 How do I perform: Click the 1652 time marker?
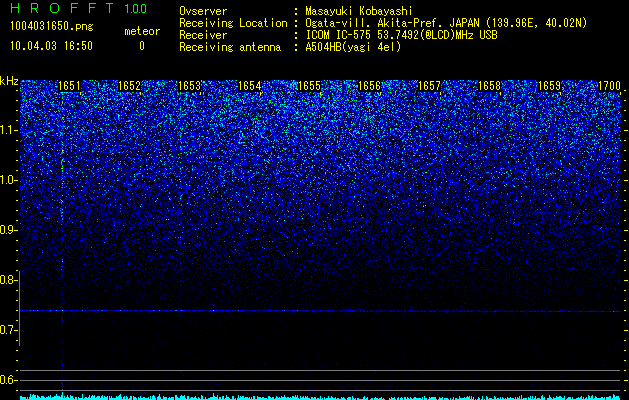(129, 86)
